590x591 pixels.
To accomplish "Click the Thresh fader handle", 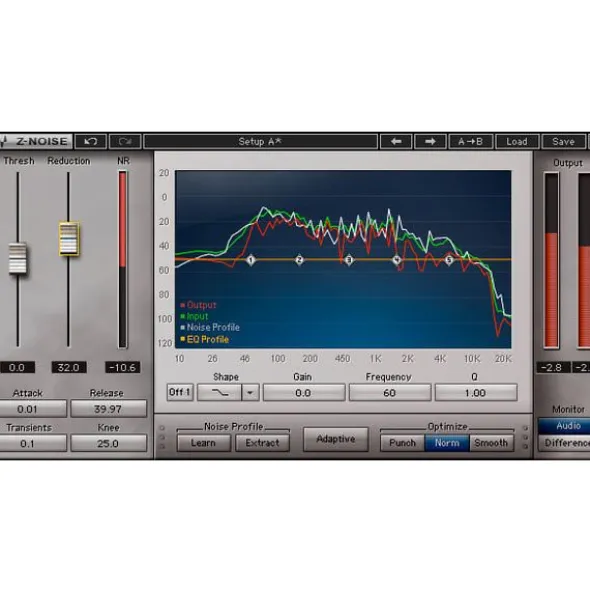I will pos(18,258).
